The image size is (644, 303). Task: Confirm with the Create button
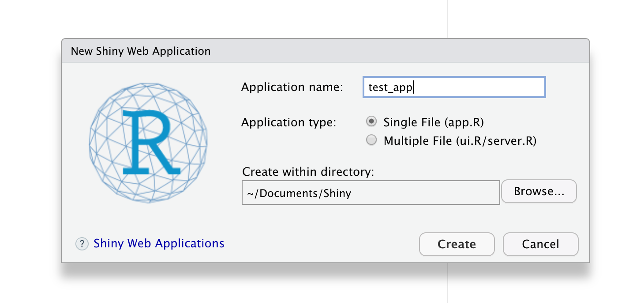tap(457, 244)
